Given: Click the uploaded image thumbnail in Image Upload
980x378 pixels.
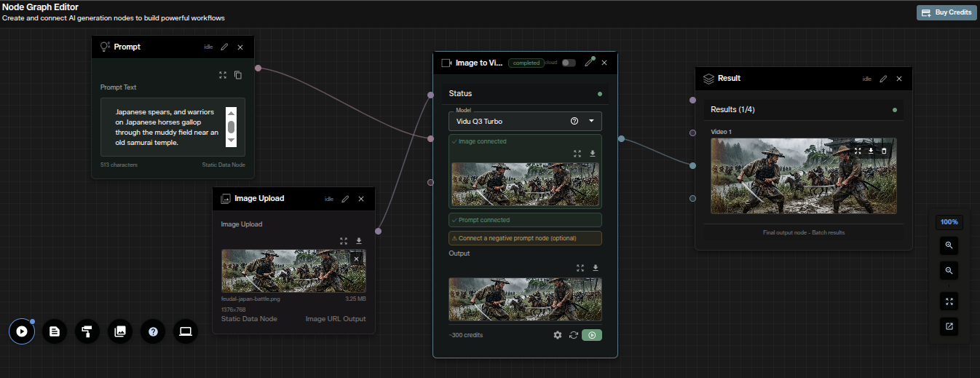Looking at the screenshot, I should 293,271.
